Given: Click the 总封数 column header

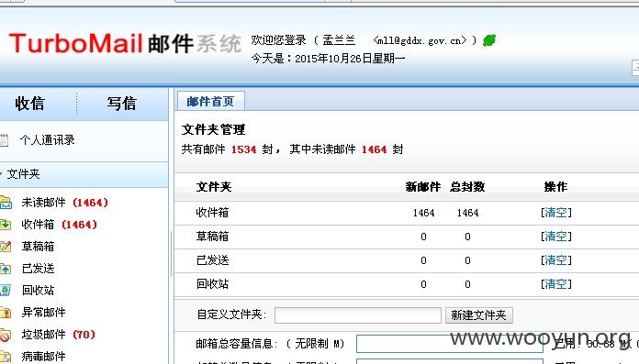Looking at the screenshot, I should (x=467, y=187).
